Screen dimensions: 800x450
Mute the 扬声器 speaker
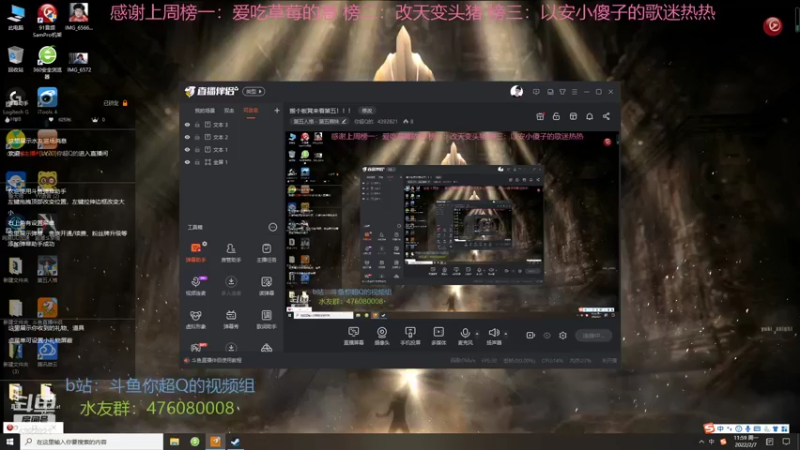click(x=493, y=336)
